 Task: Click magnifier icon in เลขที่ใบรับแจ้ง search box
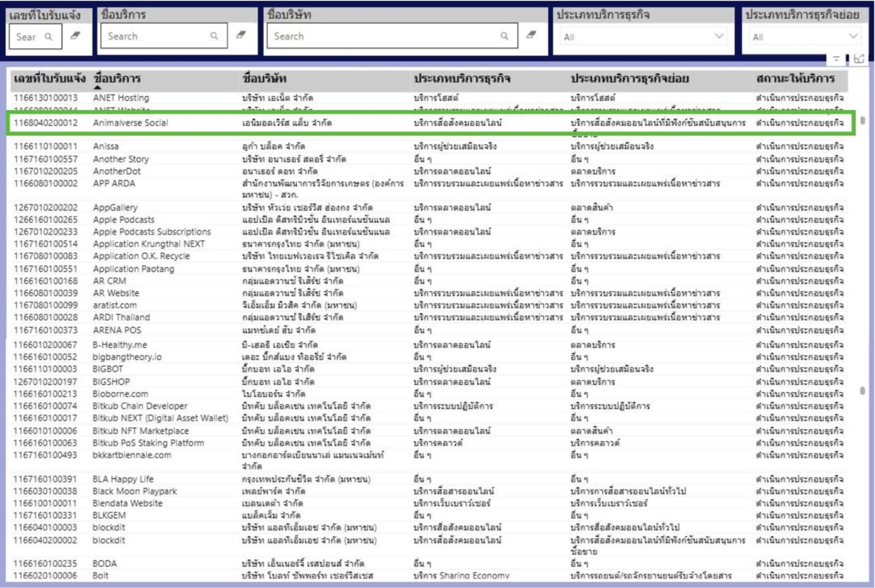coord(49,36)
